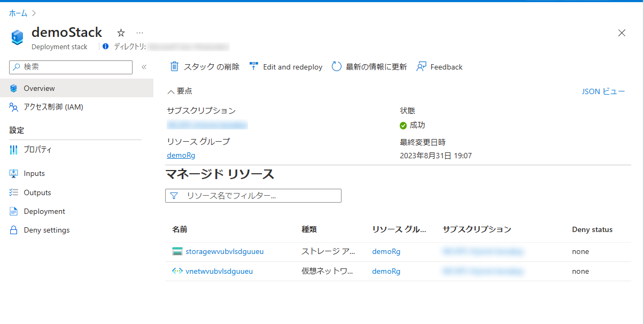
Task: Open demoRg link in vnet row
Action: click(x=386, y=271)
